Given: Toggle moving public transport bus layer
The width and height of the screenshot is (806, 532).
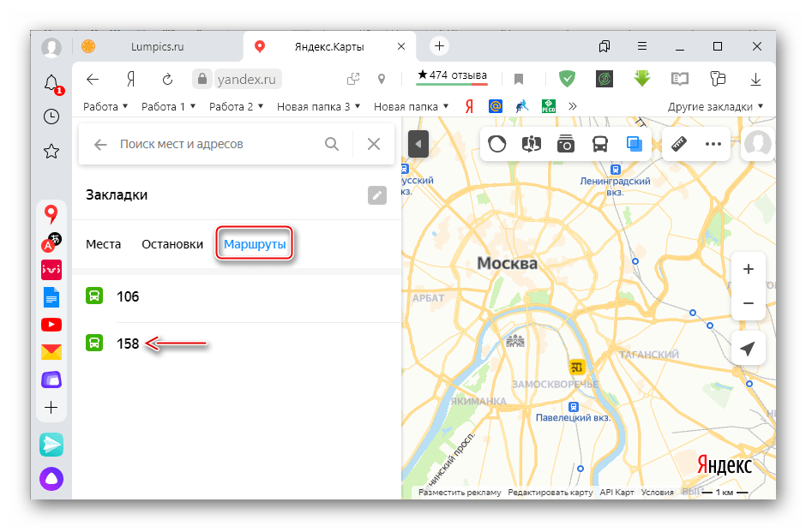Looking at the screenshot, I should pos(600,144).
